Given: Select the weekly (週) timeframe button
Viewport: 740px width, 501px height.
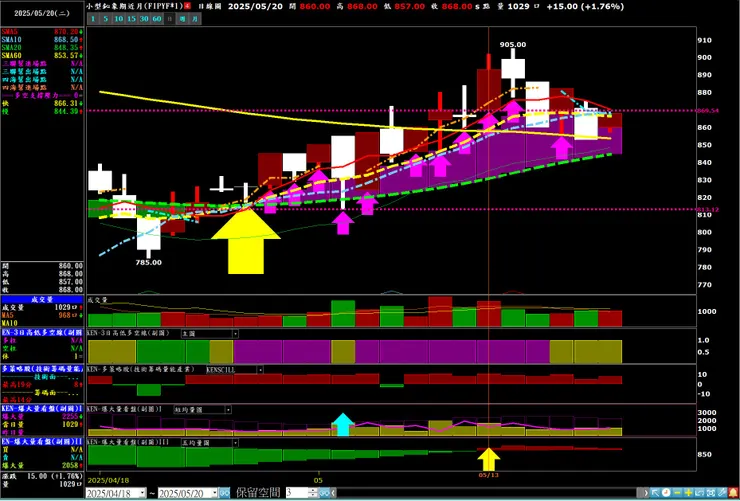Looking at the screenshot, I should tap(182, 19).
